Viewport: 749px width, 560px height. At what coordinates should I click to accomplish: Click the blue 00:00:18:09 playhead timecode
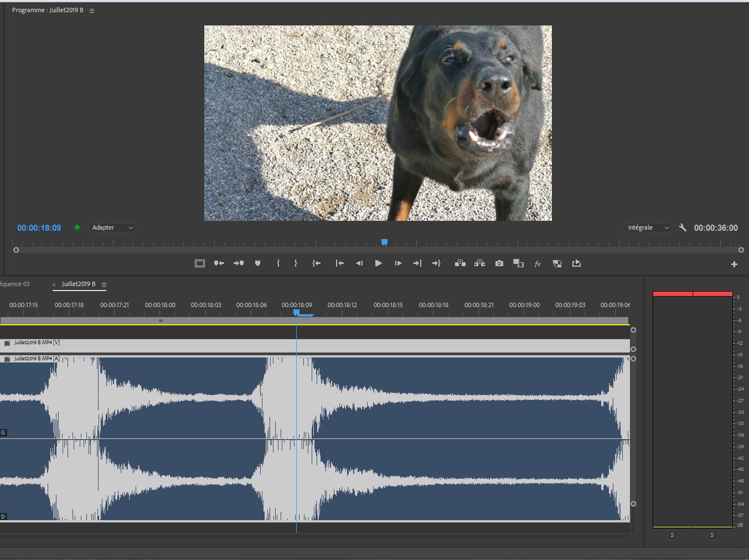pos(39,227)
